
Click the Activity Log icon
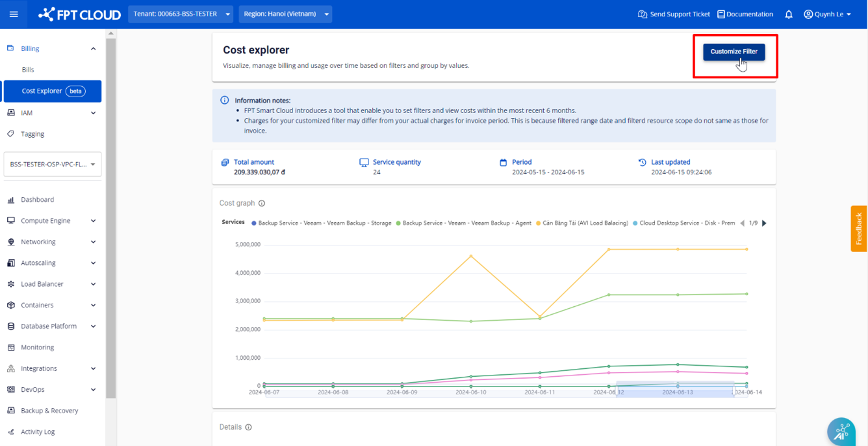[10, 432]
